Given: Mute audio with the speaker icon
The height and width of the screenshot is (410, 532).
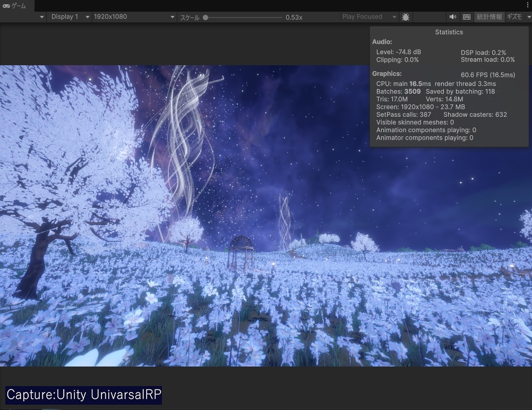Looking at the screenshot, I should pyautogui.click(x=452, y=17).
